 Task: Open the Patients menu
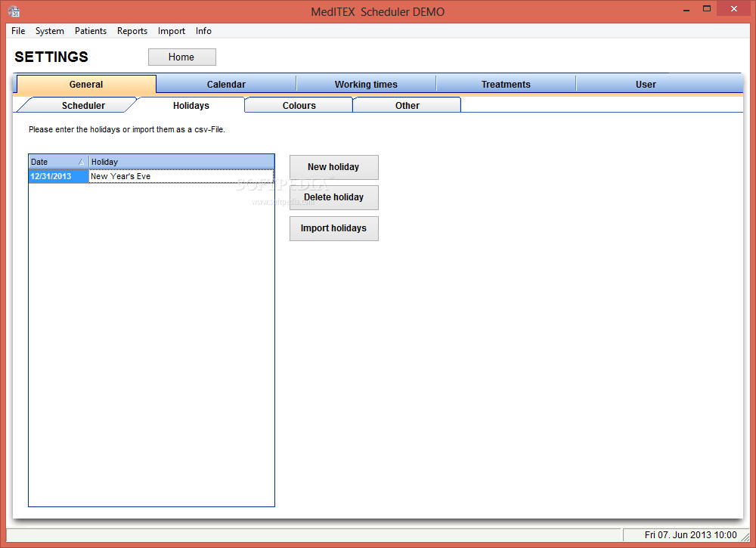[91, 31]
